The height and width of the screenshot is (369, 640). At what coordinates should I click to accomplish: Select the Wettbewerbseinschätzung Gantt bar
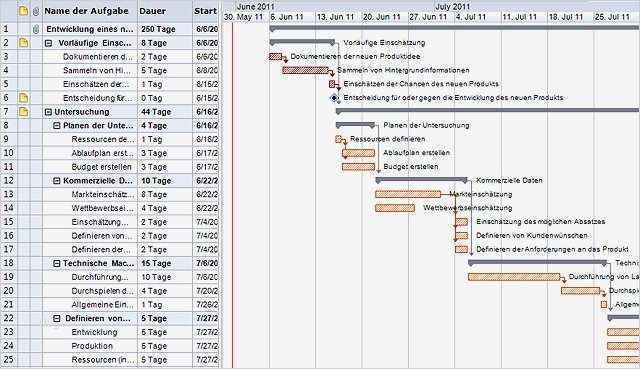click(395, 208)
